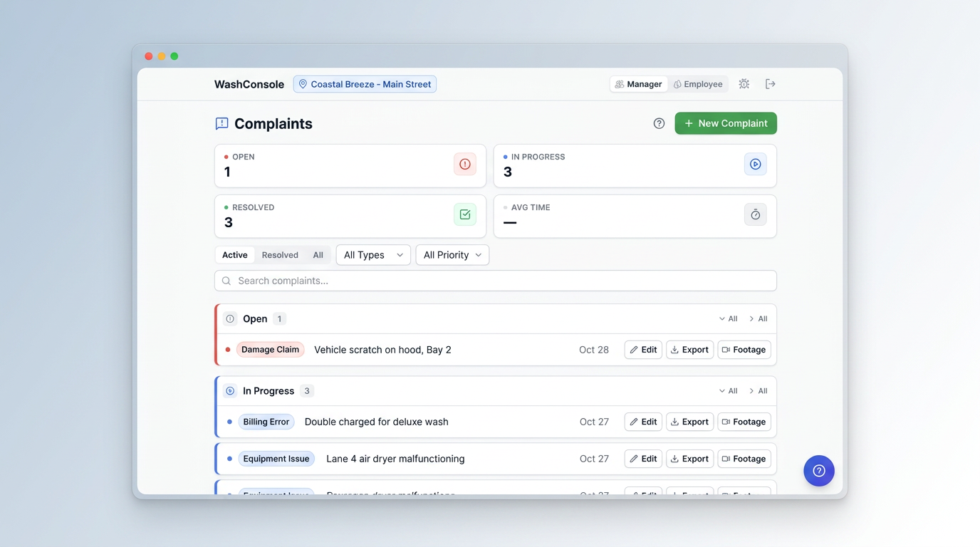Viewport: 980px width, 547px height.
Task: Edit the Lane 4 air dryer complaint
Action: pyautogui.click(x=643, y=459)
